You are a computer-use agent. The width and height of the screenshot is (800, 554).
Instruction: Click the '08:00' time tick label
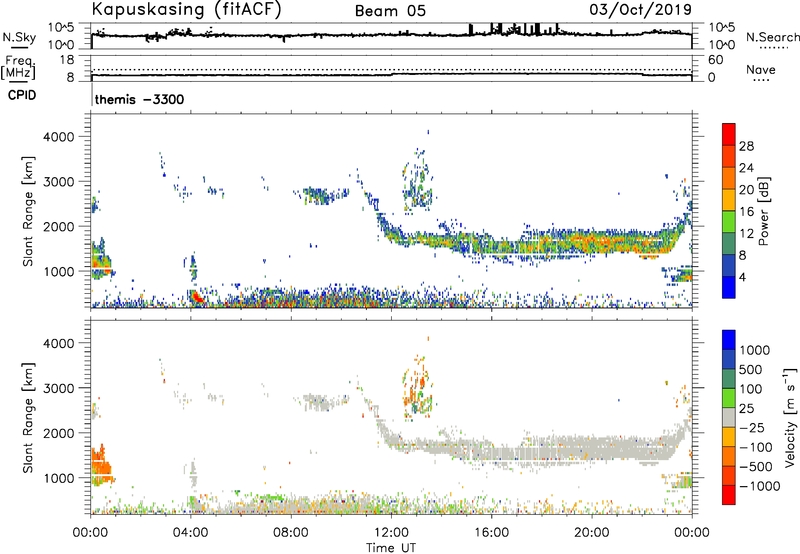(x=291, y=533)
